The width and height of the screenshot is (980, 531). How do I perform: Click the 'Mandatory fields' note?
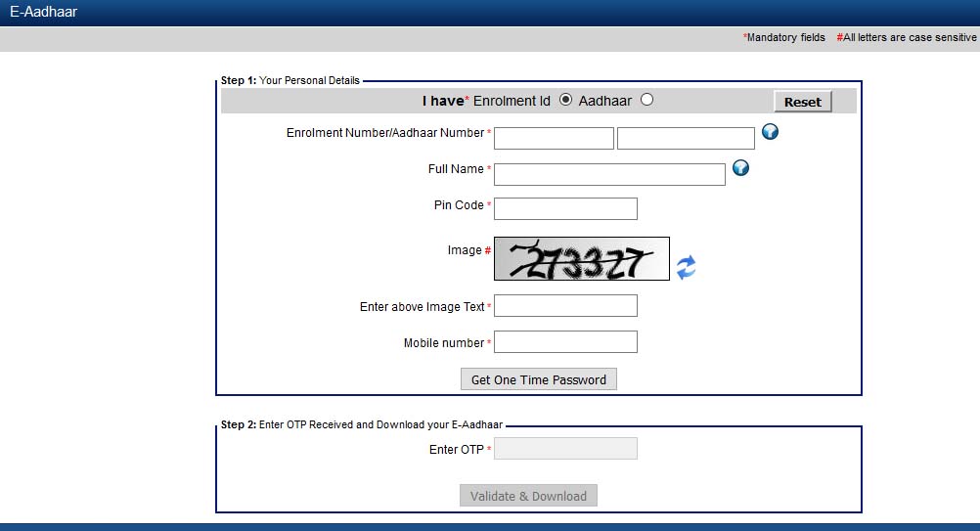(784, 37)
